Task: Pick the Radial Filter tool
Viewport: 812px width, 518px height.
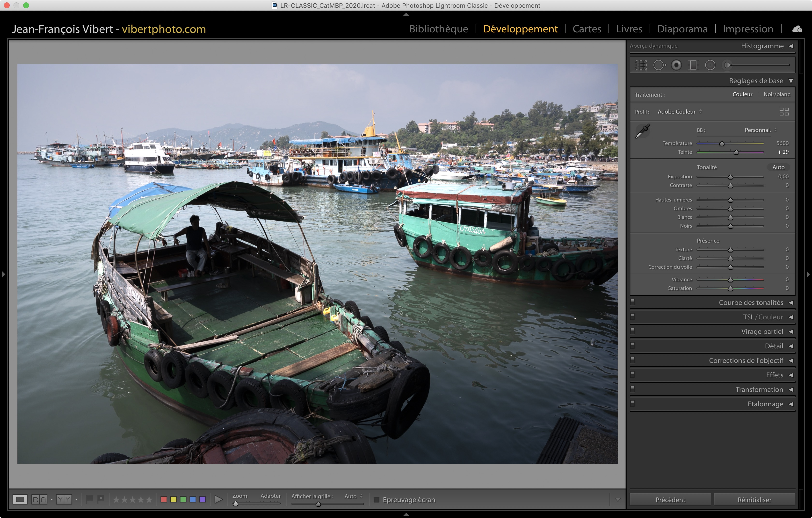Action: click(x=710, y=65)
